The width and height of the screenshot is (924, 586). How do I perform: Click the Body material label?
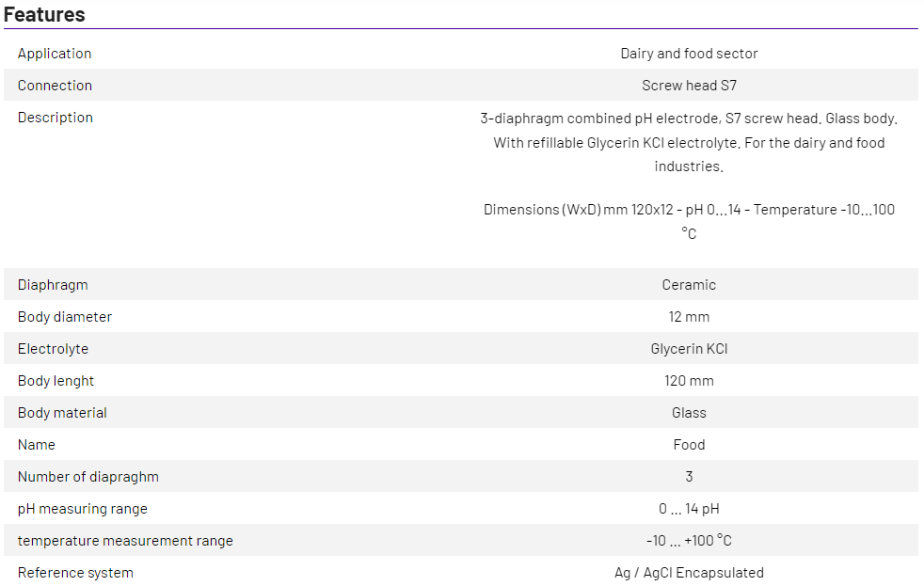[62, 413]
